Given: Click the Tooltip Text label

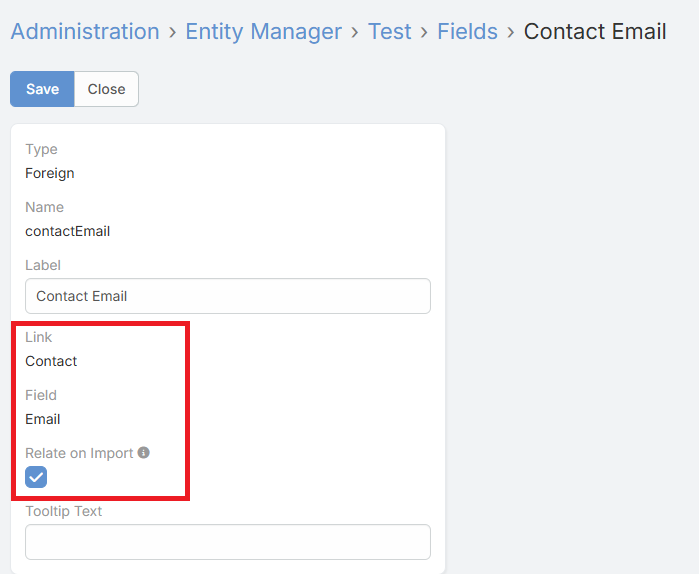Looking at the screenshot, I should [64, 511].
